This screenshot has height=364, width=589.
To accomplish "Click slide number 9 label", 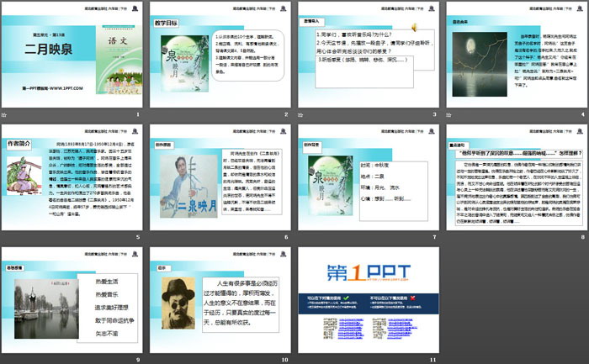I will point(138,360).
